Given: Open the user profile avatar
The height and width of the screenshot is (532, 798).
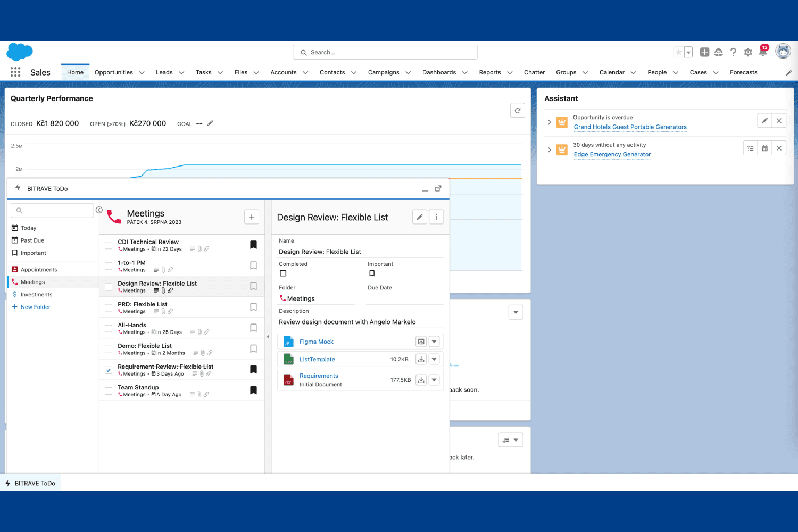Looking at the screenshot, I should point(783,51).
